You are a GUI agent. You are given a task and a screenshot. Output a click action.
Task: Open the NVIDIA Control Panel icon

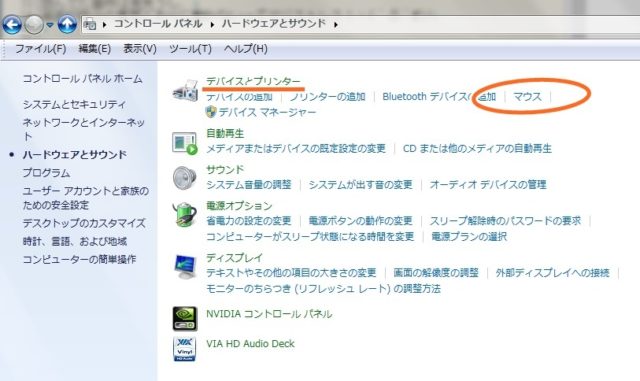(185, 319)
